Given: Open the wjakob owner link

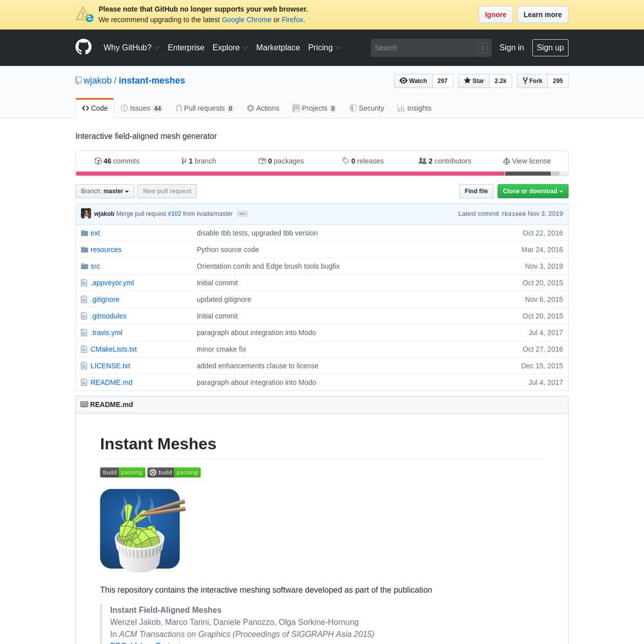Looking at the screenshot, I should coord(97,80).
